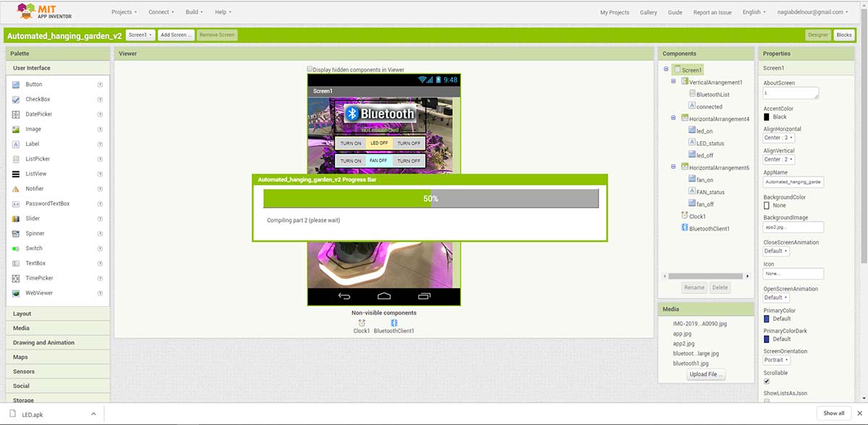868x425 pixels.
Task: Open My Projects link
Action: pos(615,12)
